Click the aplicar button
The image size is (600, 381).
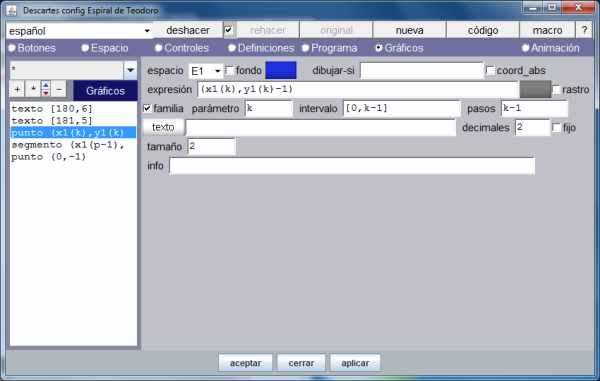tap(355, 363)
